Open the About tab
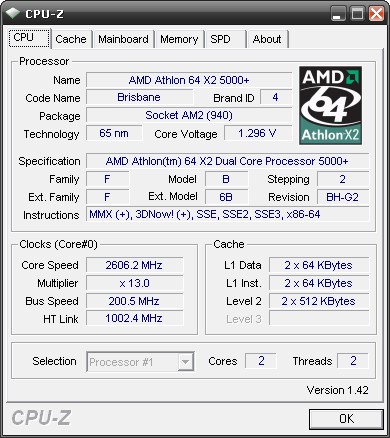The width and height of the screenshot is (390, 438). [267, 39]
